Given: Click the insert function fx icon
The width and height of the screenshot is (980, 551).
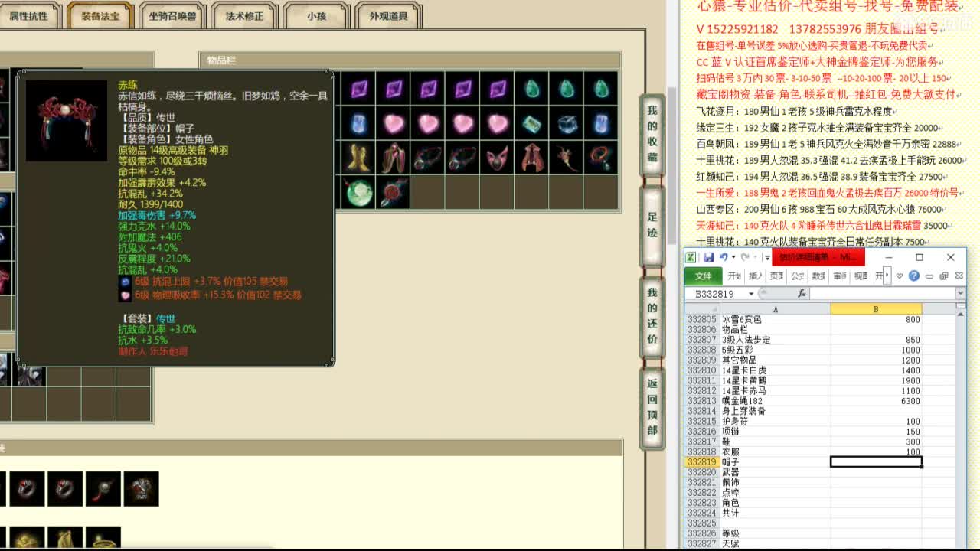Looking at the screenshot, I should coord(802,294).
